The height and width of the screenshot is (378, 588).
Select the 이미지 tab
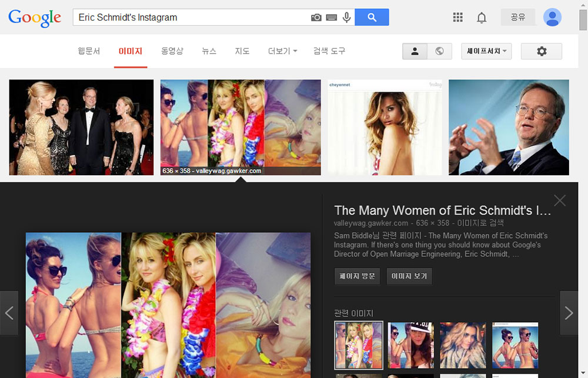pos(131,51)
